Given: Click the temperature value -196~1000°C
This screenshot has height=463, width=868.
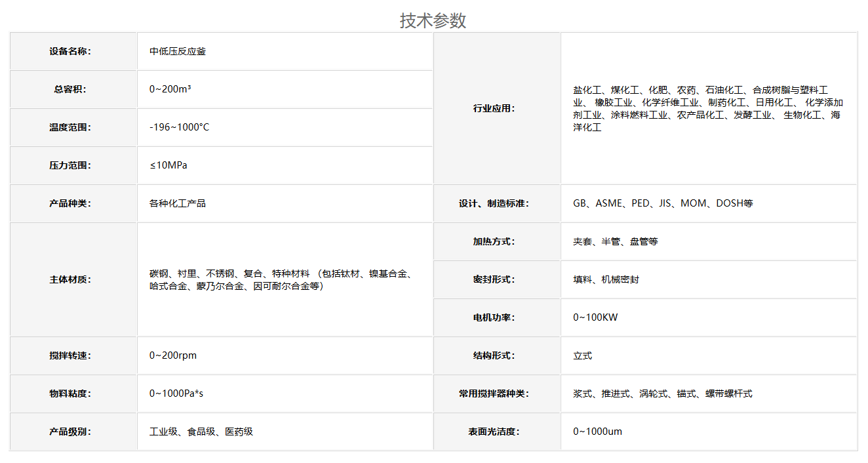Looking at the screenshot, I should (179, 127).
